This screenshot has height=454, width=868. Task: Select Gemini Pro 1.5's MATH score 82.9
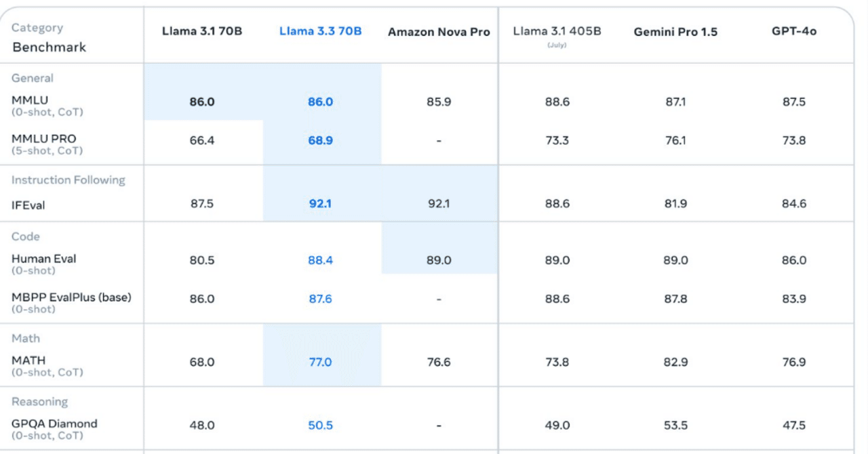pyautogui.click(x=675, y=362)
